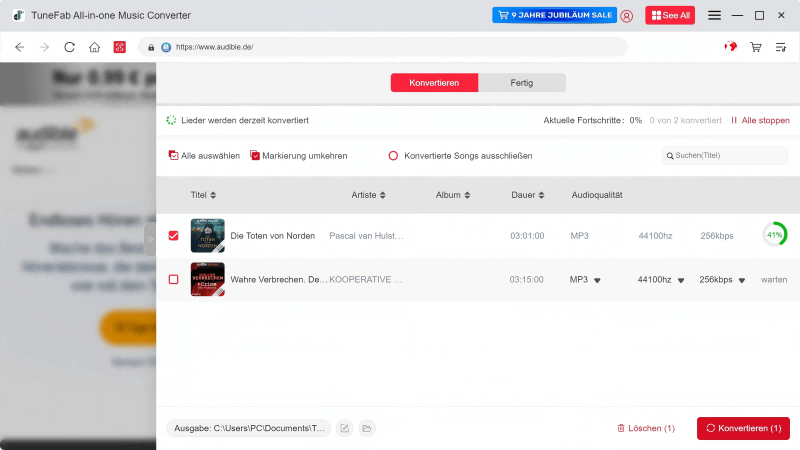Viewport: 800px width, 450px height.
Task: Reload the Audible page
Action: (69, 47)
